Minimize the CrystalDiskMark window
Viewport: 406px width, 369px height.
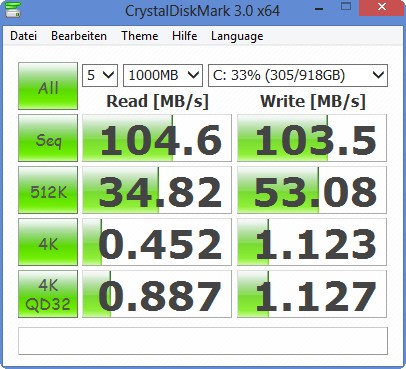[x=319, y=8]
